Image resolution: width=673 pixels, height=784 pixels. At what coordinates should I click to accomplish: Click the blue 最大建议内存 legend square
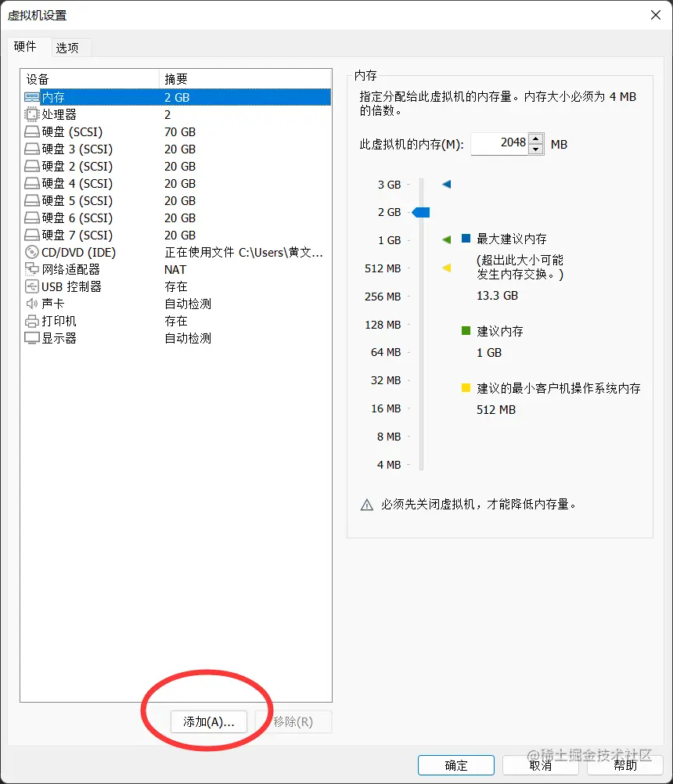(466, 238)
